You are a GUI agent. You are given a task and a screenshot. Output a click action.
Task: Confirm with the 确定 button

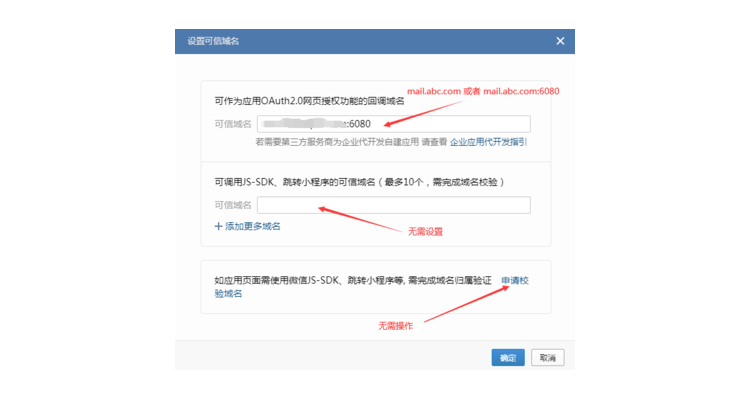(508, 358)
